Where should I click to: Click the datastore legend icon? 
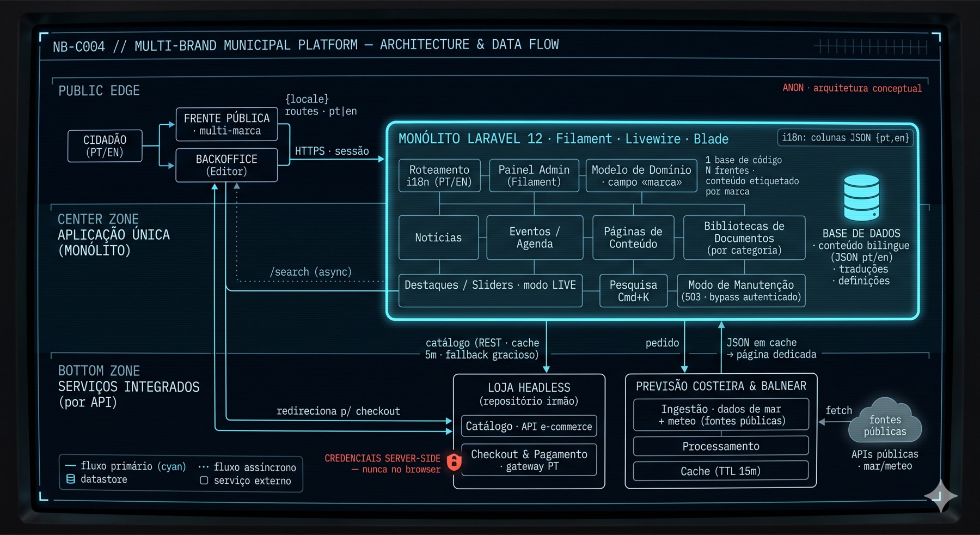(71, 479)
